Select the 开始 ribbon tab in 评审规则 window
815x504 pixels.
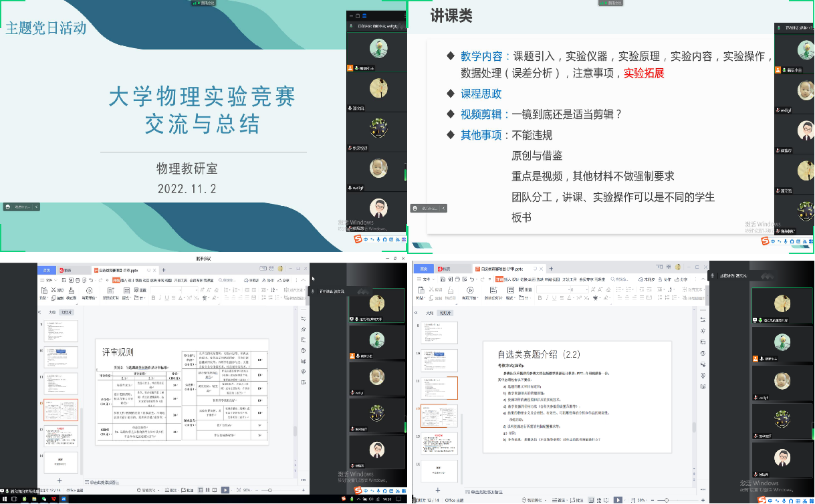[x=115, y=280]
